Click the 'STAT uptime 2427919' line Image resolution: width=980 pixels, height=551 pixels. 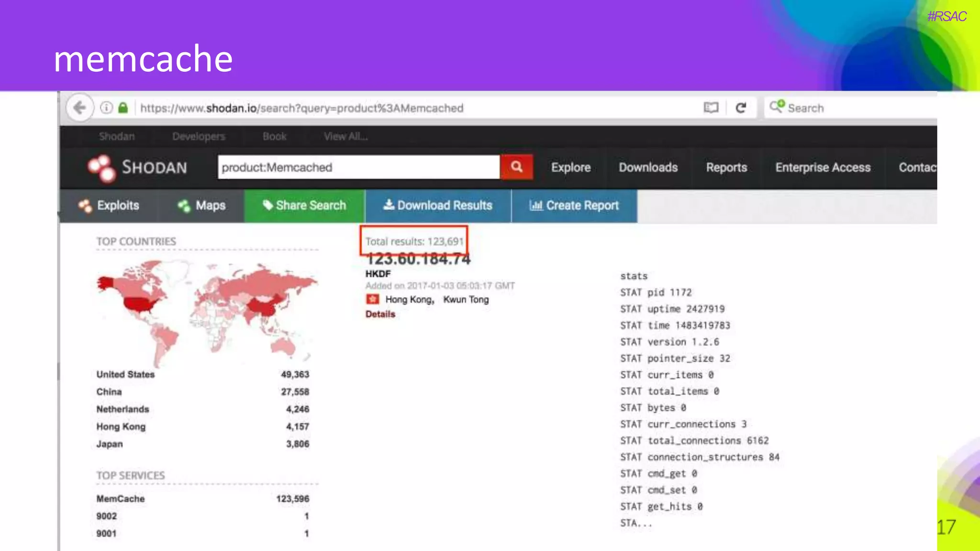coord(672,309)
